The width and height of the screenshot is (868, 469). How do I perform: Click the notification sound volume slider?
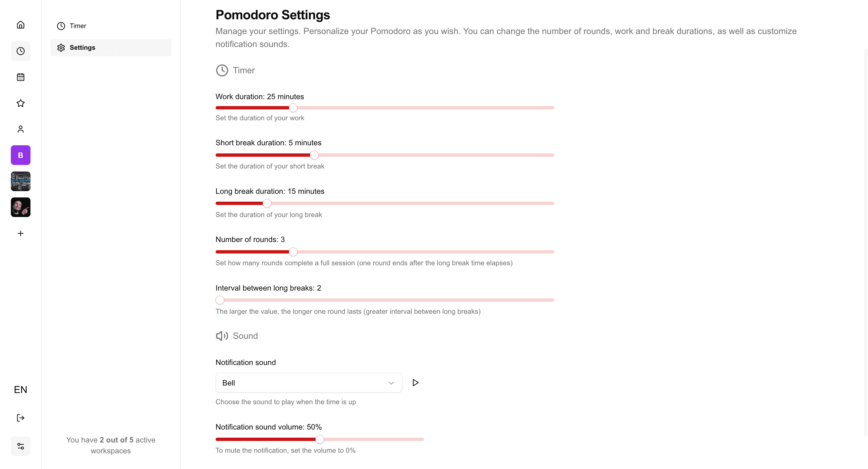319,439
